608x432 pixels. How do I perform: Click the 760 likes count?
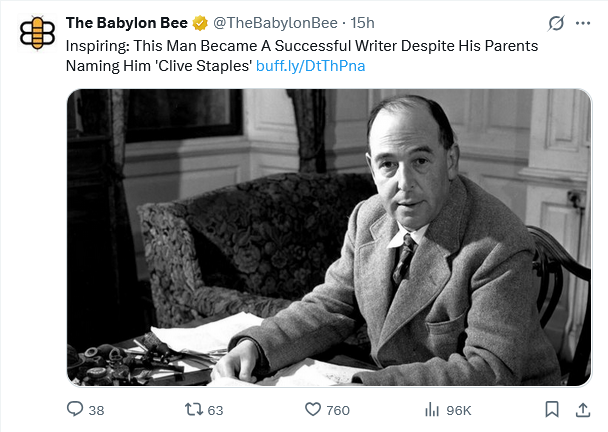(338, 409)
